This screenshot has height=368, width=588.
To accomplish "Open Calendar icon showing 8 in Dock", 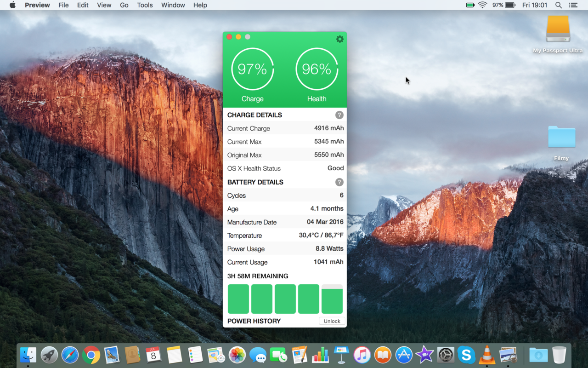I will (153, 355).
